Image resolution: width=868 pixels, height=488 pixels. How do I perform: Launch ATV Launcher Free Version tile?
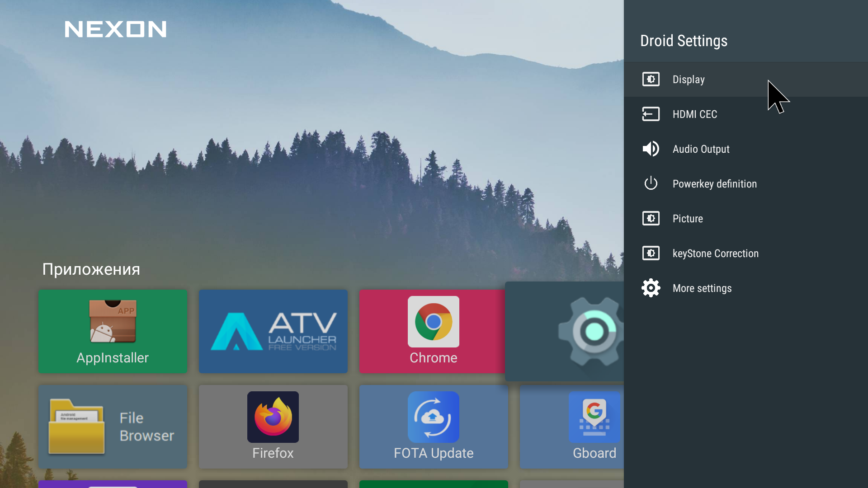(273, 331)
